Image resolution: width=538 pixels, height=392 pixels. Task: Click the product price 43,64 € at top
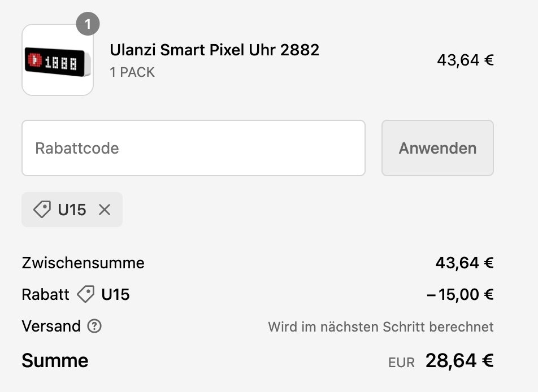pos(465,60)
